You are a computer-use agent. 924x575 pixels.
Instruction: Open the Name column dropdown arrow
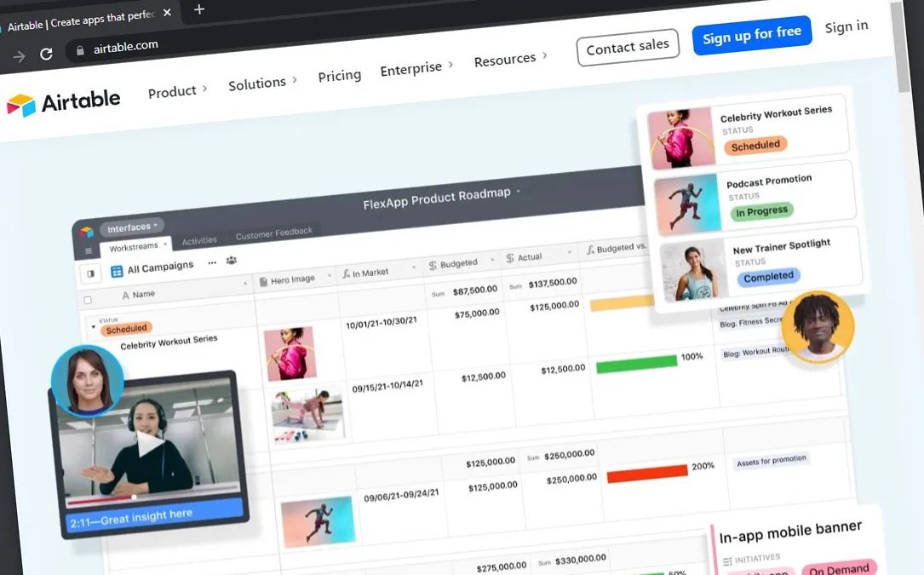coord(245,284)
